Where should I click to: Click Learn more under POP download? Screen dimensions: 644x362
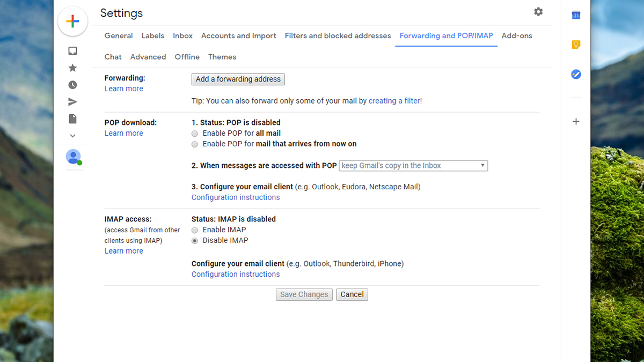tap(124, 134)
